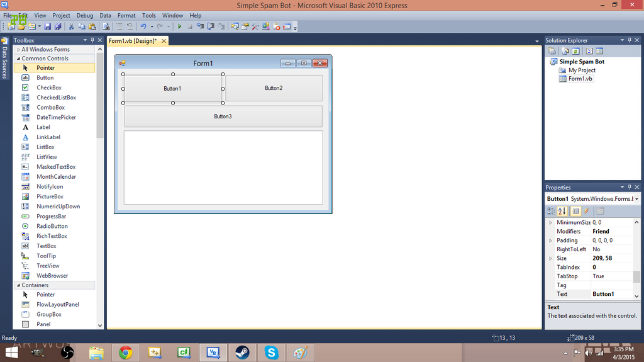Click the Copy toolbar icon
Image resolution: width=644 pixels, height=362 pixels.
pos(82,26)
